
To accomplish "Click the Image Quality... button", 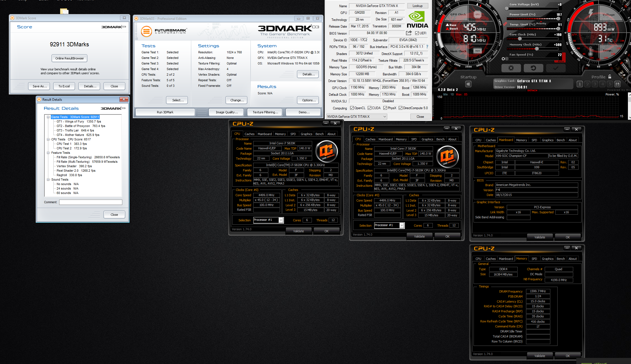I will pos(227,112).
